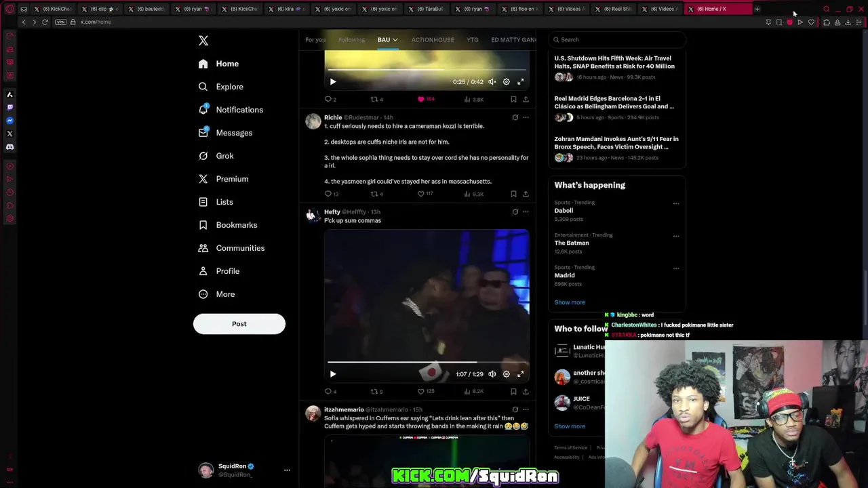
Task: Click the Search field on X
Action: coord(617,39)
